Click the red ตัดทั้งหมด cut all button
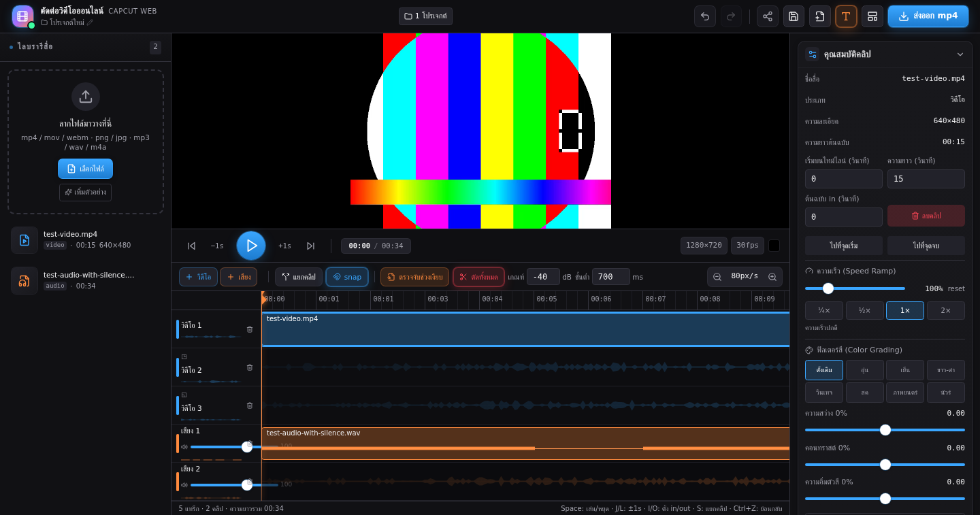The image size is (980, 515). [x=478, y=277]
